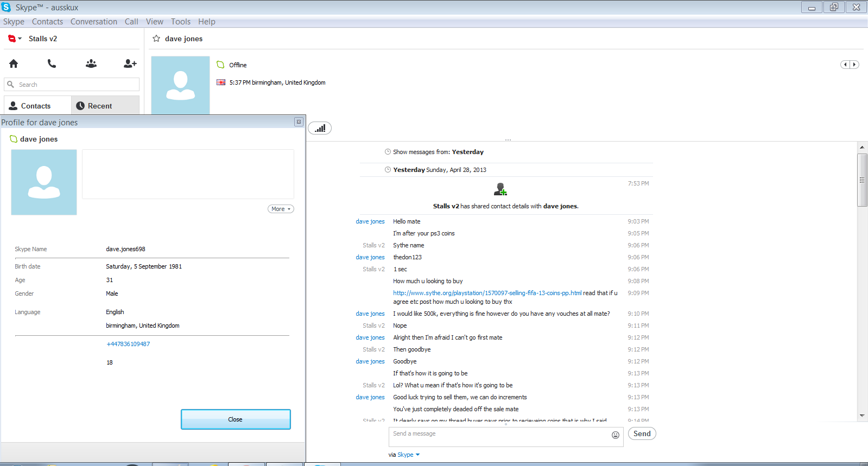
Task: Click dave jones header profile picture
Action: pos(180,85)
